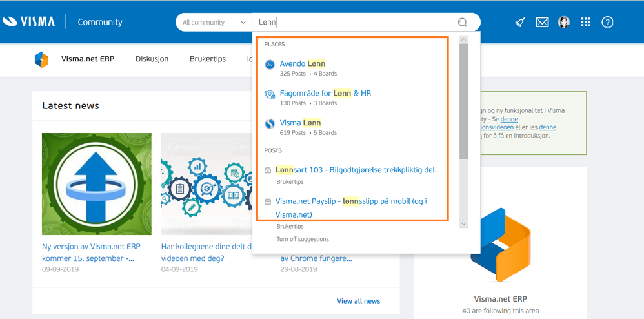Screen dimensions: 644x319
Task: Click the Lønnsart 103 post icon
Action: (268, 170)
